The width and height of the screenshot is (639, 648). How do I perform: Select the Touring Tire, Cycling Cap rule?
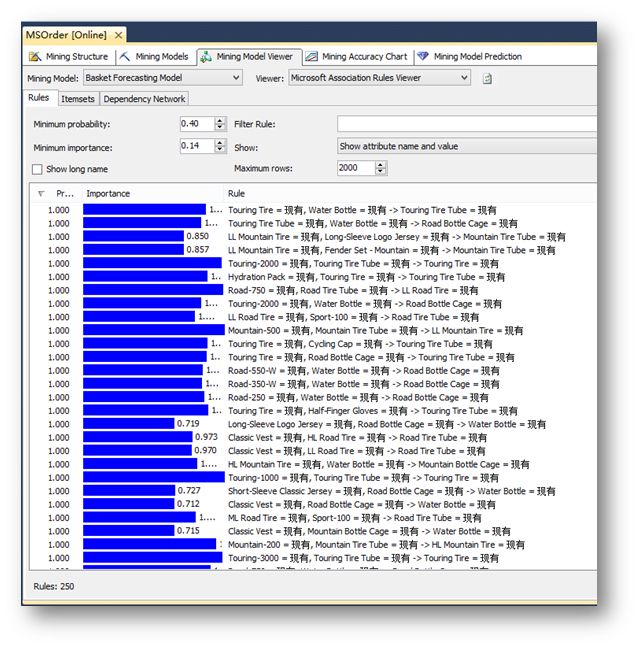360,344
